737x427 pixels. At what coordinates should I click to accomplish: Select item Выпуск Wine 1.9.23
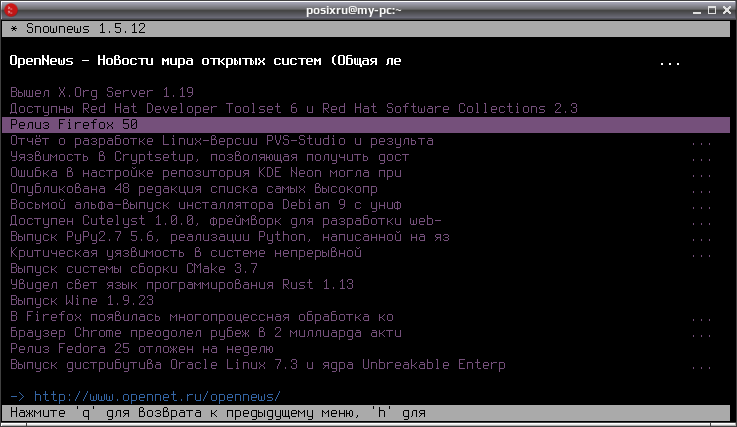click(x=82, y=300)
